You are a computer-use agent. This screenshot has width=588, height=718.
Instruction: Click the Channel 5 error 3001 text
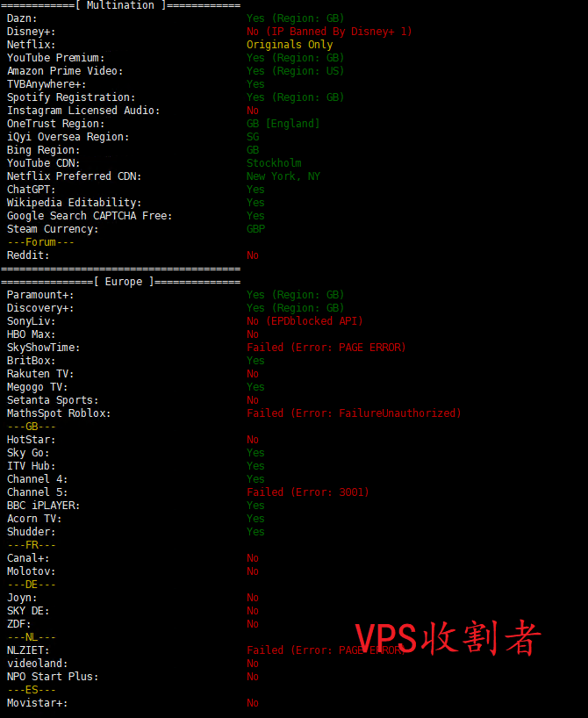[307, 492]
